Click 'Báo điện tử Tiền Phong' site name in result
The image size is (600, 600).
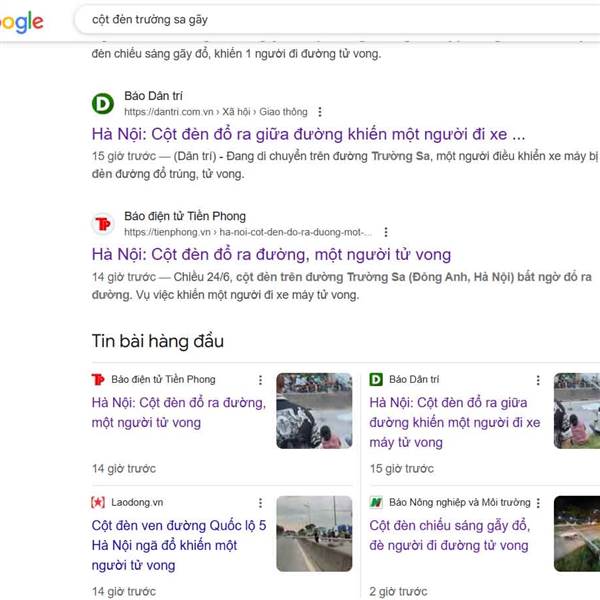185,216
